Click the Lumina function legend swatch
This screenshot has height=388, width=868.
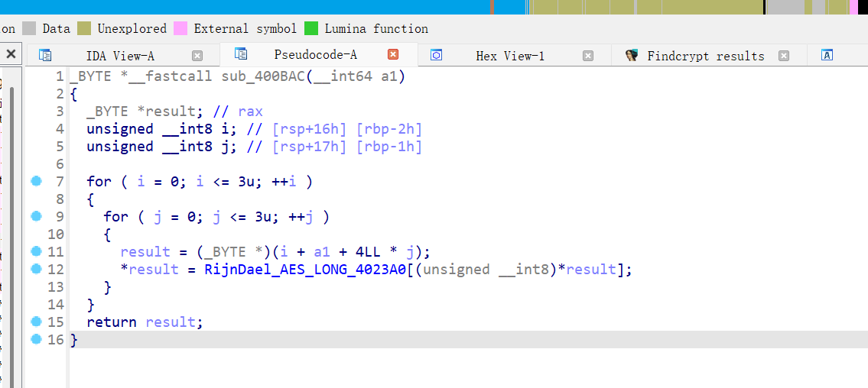pyautogui.click(x=312, y=28)
